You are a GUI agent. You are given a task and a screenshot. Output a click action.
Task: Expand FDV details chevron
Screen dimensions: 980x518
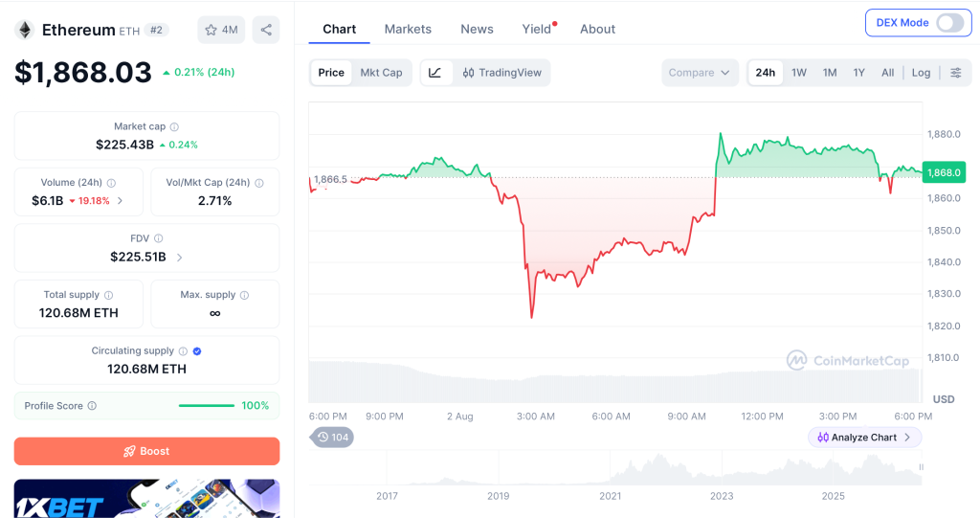point(179,258)
